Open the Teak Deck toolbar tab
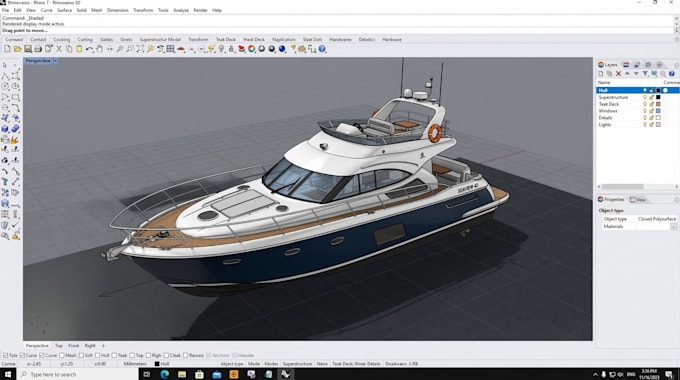 226,39
